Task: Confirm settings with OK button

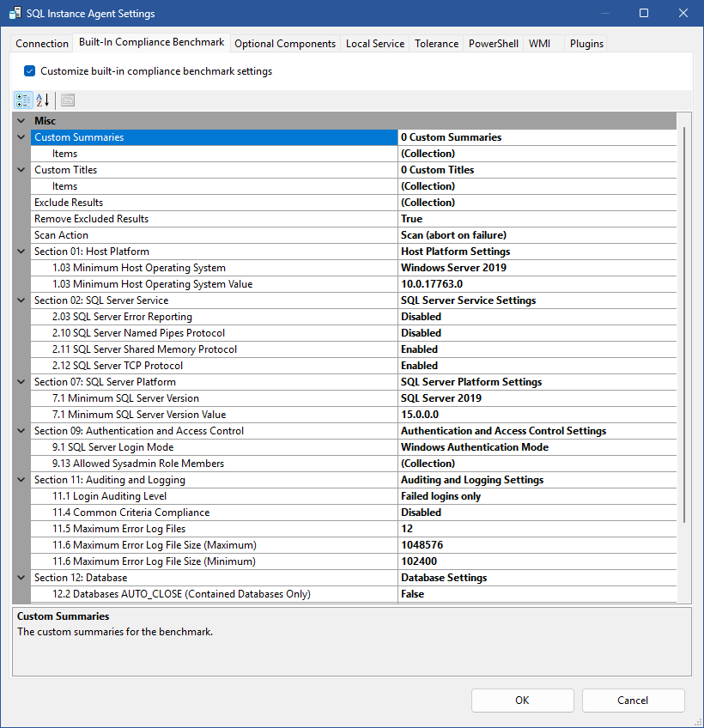Action: pos(523,701)
